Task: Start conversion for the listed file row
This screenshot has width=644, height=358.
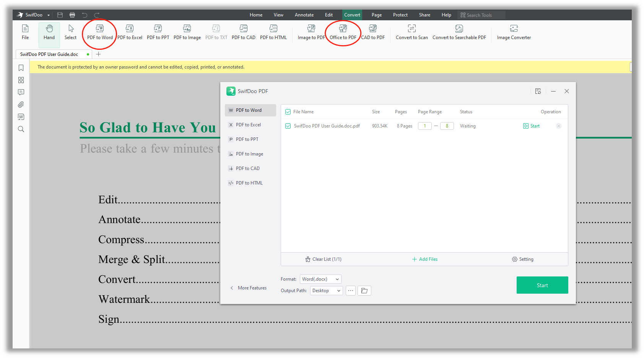Action: 532,126
